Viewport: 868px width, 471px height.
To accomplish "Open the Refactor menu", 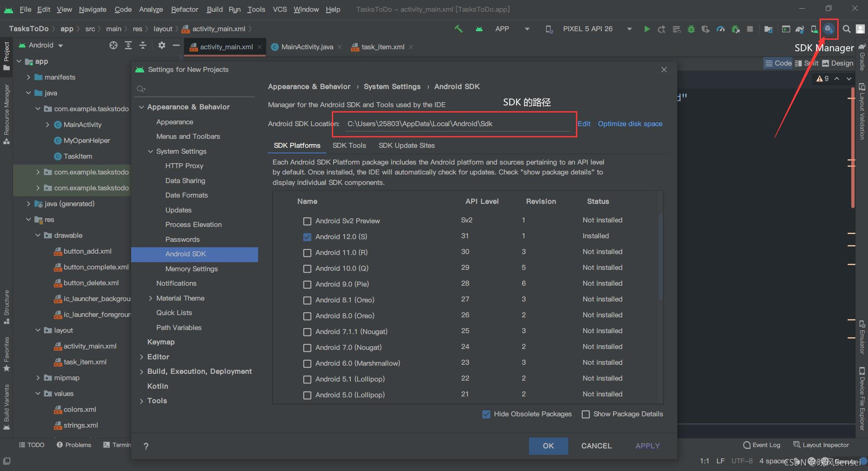I will coord(184,9).
